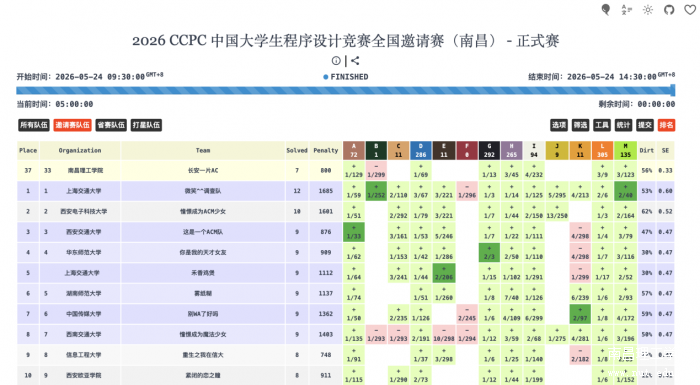This screenshot has width=700, height=385.
Task: Click problem I white header 94
Action: 534,151
